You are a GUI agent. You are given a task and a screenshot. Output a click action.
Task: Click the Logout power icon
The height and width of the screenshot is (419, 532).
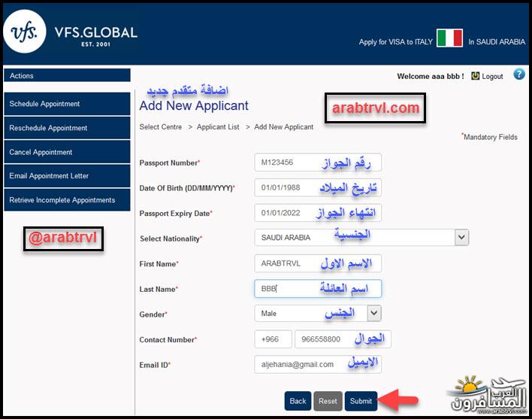point(475,76)
